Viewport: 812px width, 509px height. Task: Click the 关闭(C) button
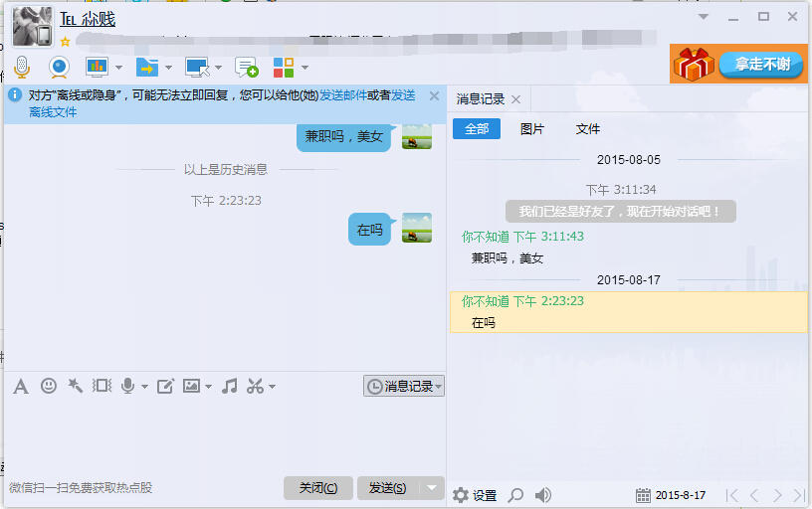click(318, 488)
